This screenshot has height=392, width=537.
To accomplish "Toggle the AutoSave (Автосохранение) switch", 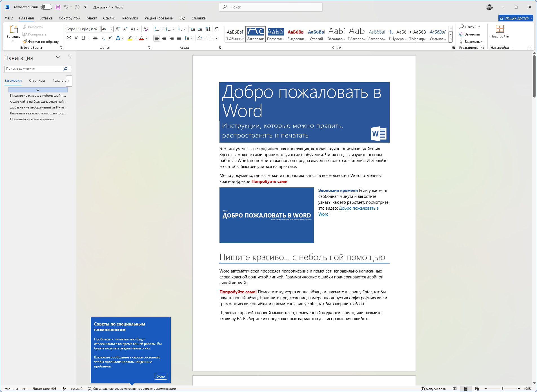I will [x=46, y=7].
